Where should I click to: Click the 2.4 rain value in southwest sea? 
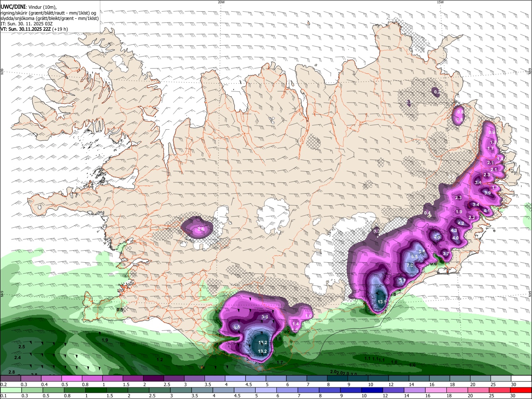tap(17, 357)
